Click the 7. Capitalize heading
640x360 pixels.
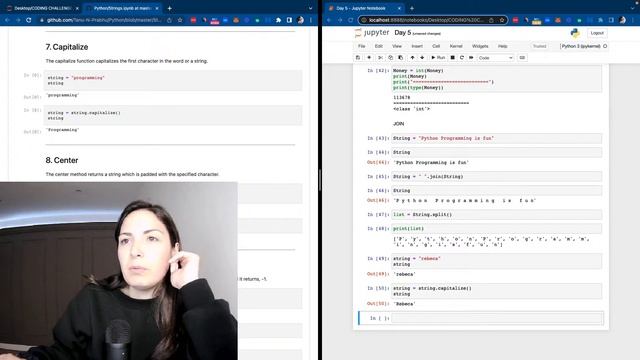67,47
